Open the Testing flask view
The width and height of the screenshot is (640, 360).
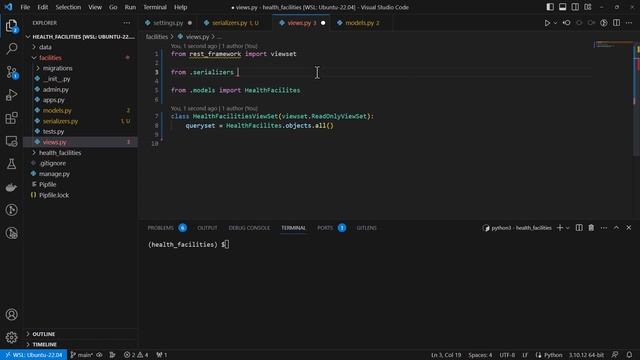11,164
